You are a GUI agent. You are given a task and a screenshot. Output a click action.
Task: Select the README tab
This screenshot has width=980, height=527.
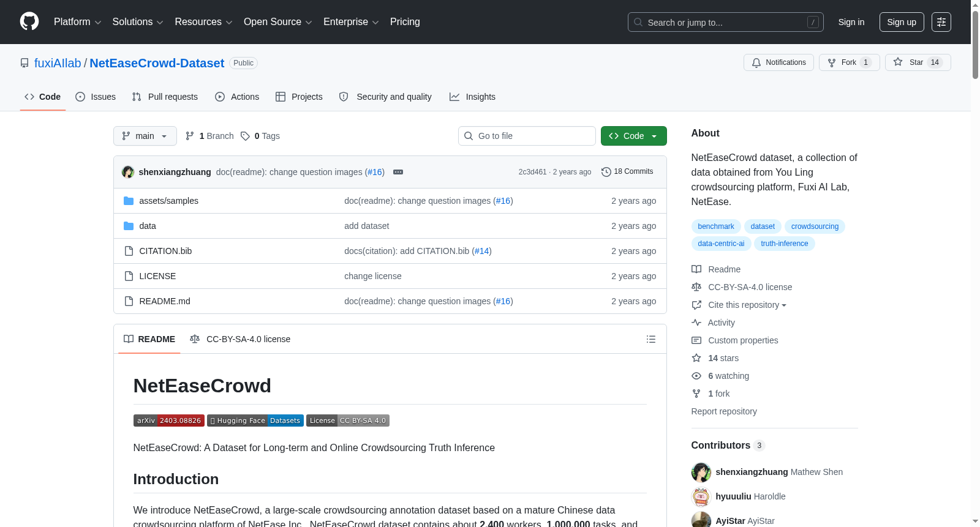click(x=149, y=339)
